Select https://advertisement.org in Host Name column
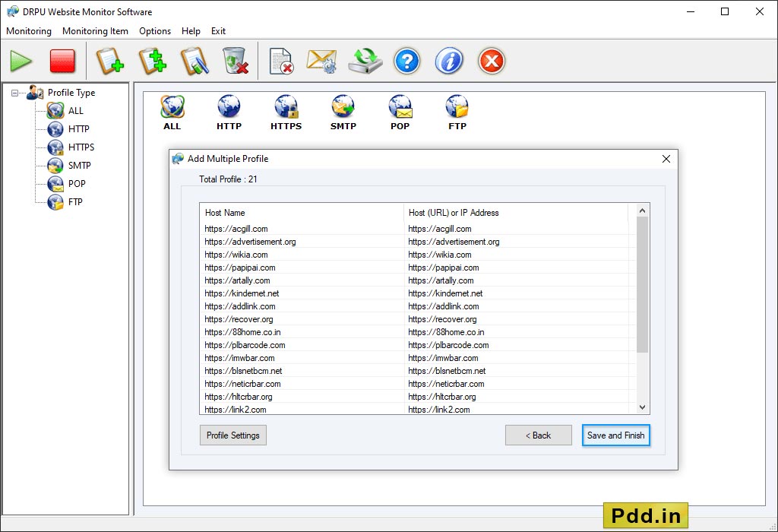778x532 pixels. (250, 242)
